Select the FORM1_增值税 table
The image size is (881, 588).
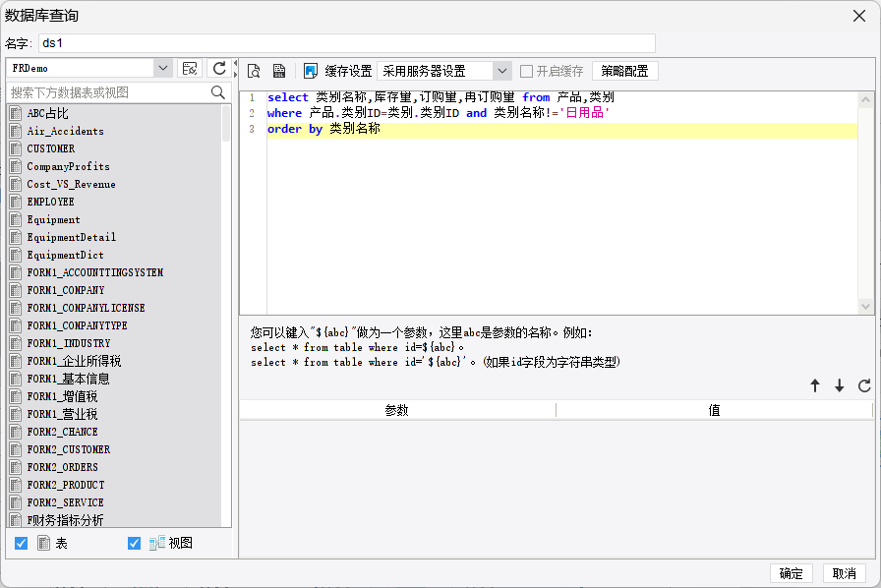pos(62,396)
